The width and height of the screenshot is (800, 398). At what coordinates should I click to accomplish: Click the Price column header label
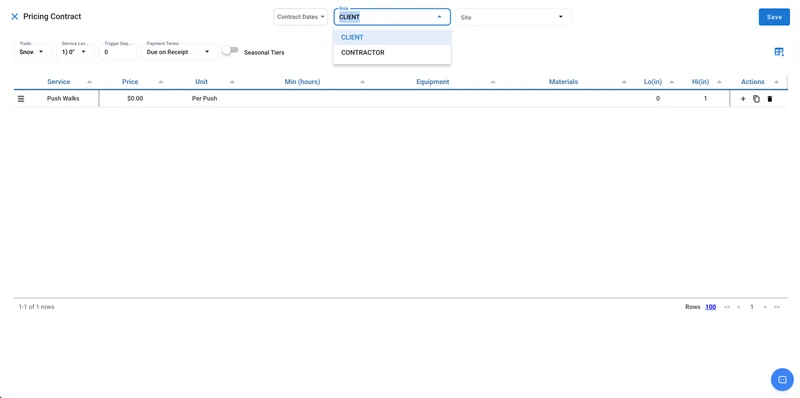point(130,82)
